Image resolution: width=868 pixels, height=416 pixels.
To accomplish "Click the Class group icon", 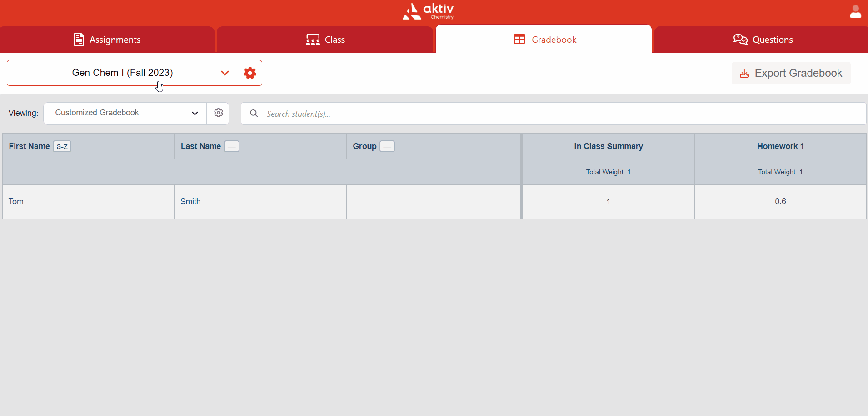I will click(x=313, y=40).
